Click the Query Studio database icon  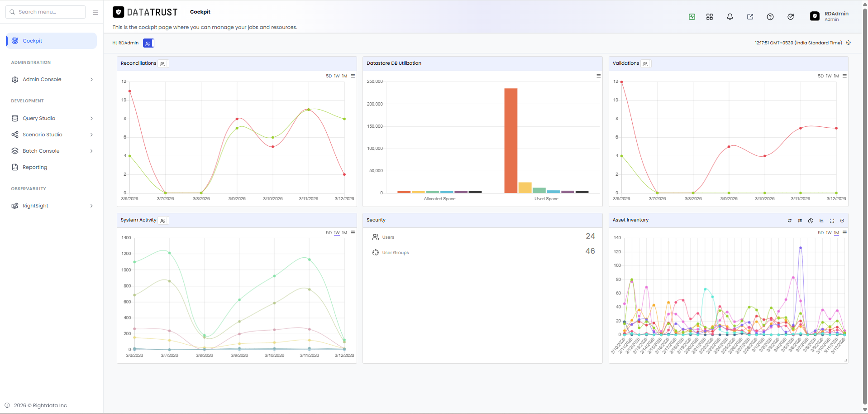click(15, 118)
